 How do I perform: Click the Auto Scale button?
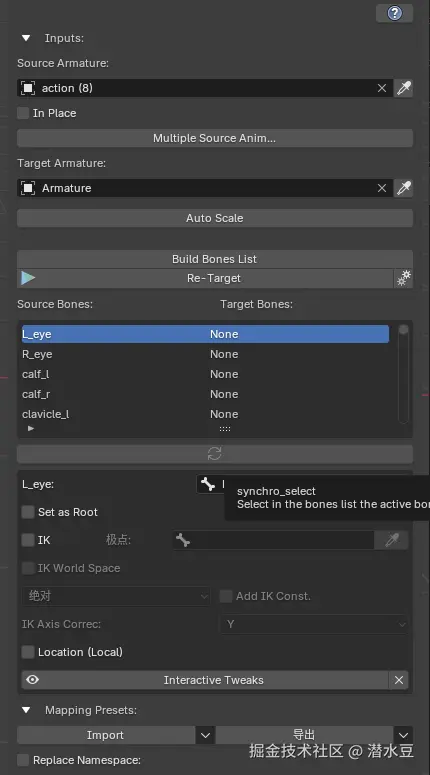click(x=215, y=218)
